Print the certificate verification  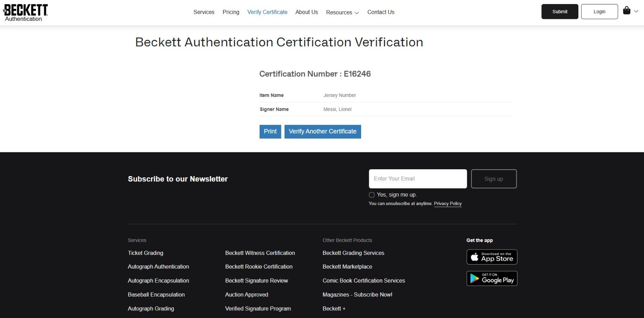pos(270,131)
